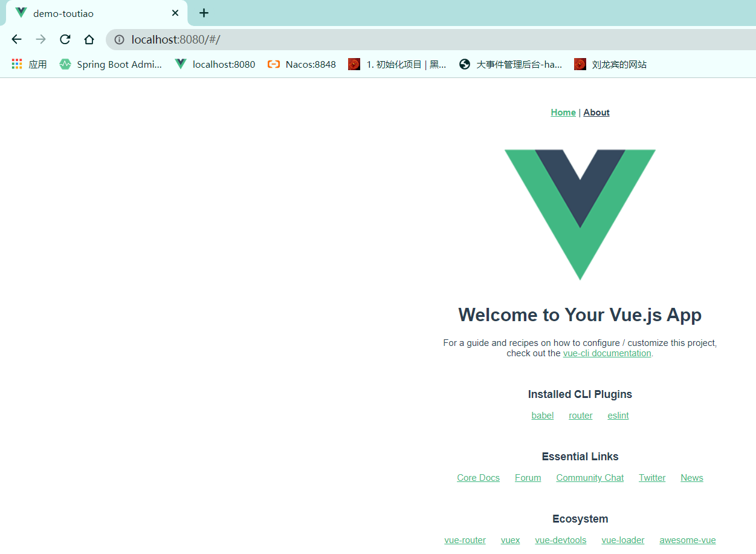View site information icon in address bar
This screenshot has height=554, width=756.
119,40
